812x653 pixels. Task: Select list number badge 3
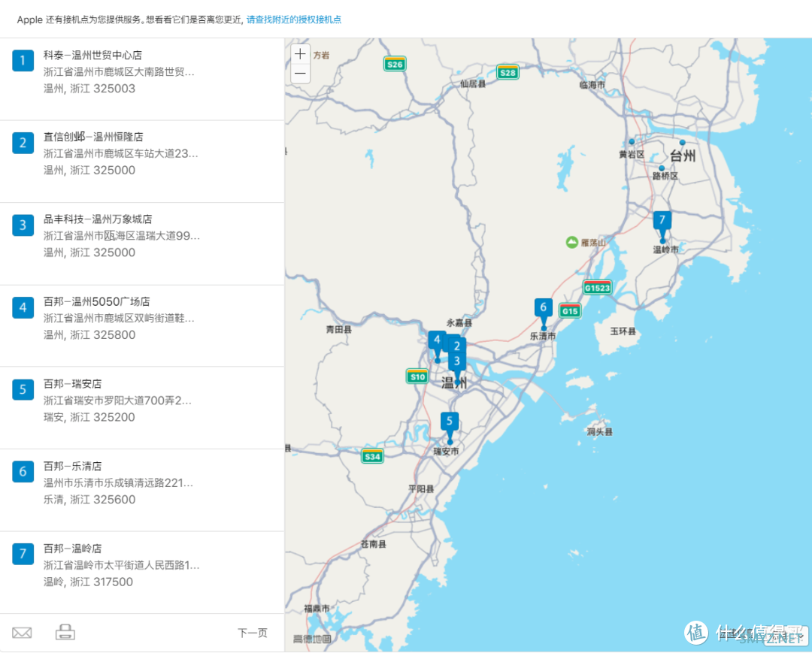pos(23,225)
